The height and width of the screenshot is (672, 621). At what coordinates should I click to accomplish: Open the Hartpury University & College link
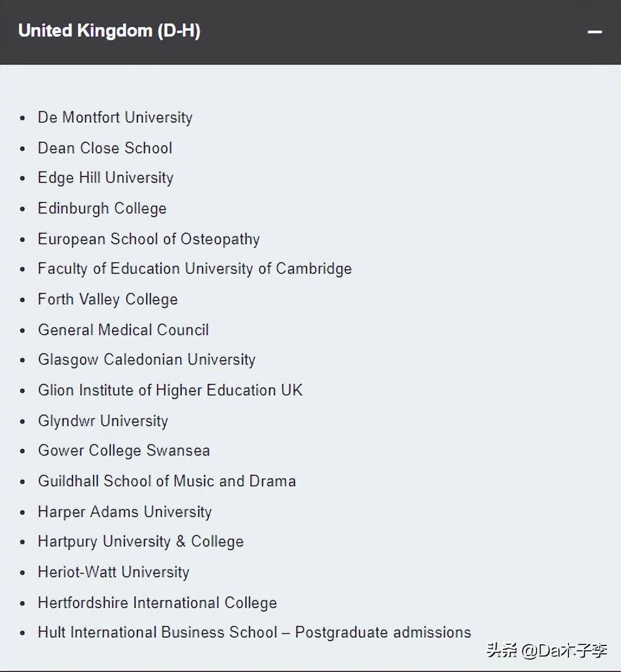click(141, 541)
